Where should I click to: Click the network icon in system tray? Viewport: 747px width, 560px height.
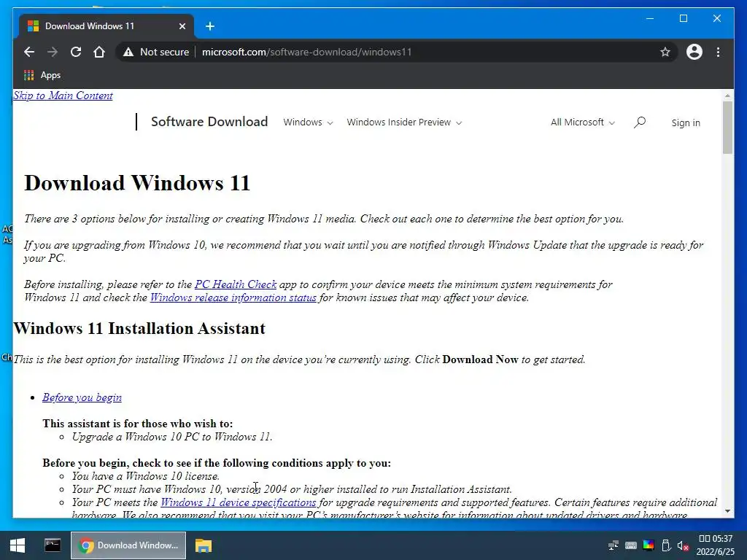[x=613, y=545]
